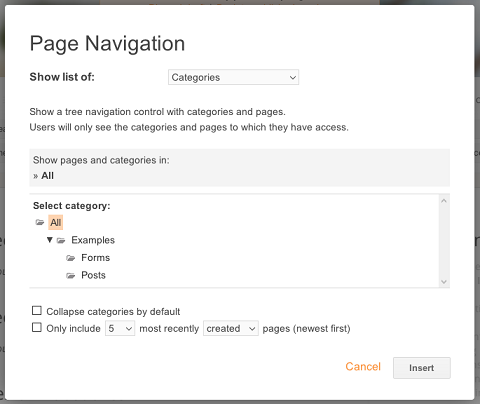Tick the Only include checkbox
The height and width of the screenshot is (404, 480).
pyautogui.click(x=37, y=327)
